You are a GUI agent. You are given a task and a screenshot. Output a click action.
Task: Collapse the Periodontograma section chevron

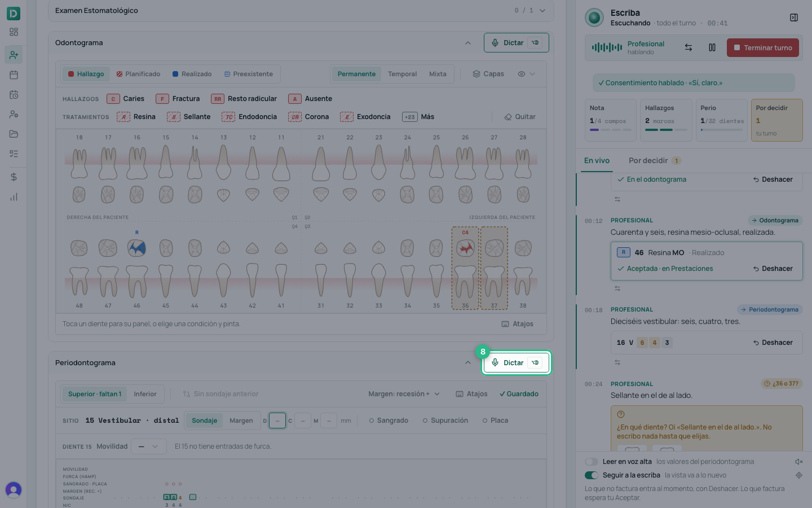click(x=468, y=363)
